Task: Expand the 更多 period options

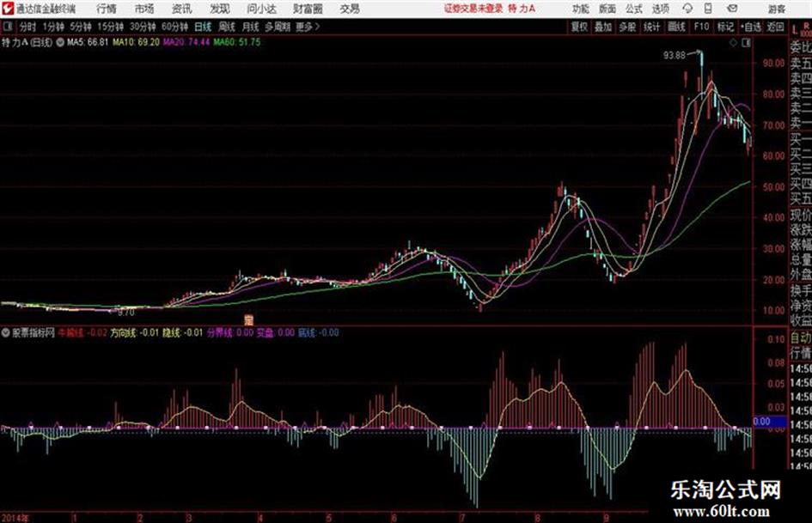Action: (308, 27)
